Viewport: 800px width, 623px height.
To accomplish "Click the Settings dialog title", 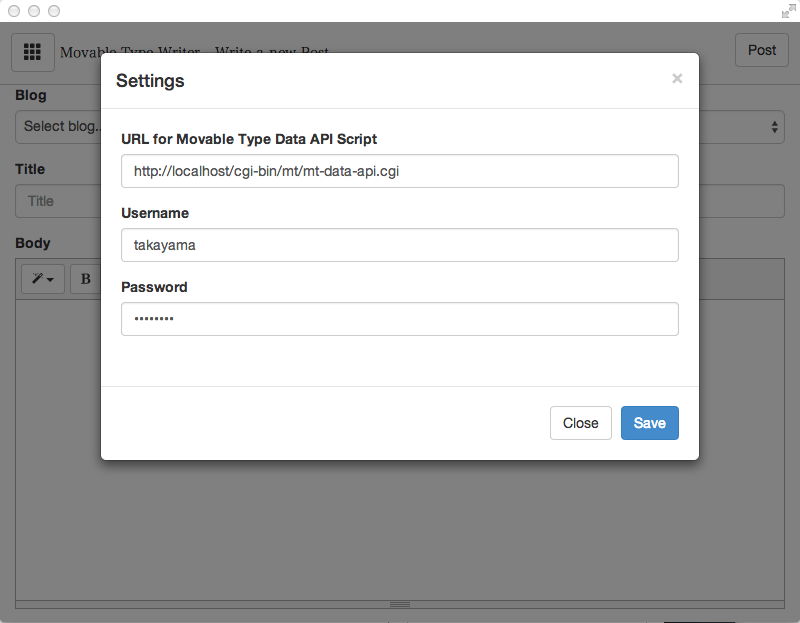I will 150,81.
